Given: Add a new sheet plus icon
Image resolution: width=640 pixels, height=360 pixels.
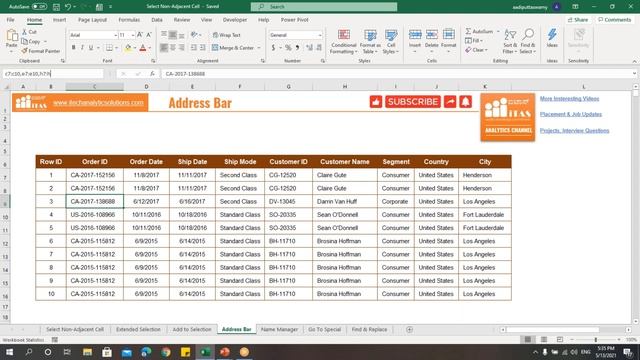Looking at the screenshot, I should point(409,329).
